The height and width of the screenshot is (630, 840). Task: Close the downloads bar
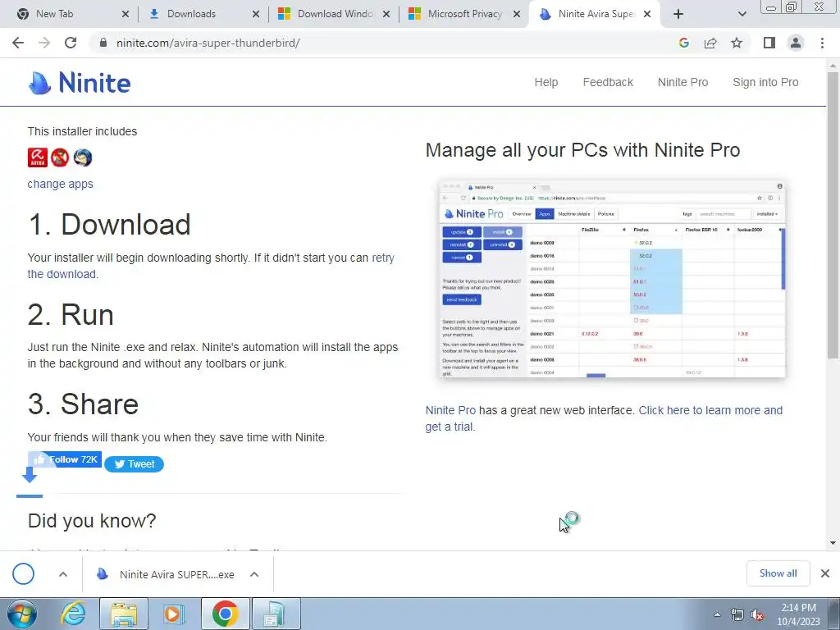(825, 573)
